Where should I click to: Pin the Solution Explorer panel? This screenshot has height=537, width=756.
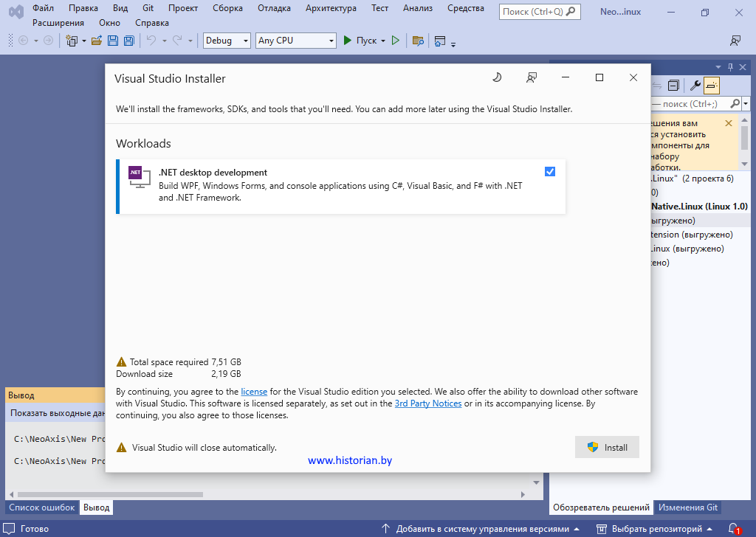(730, 66)
